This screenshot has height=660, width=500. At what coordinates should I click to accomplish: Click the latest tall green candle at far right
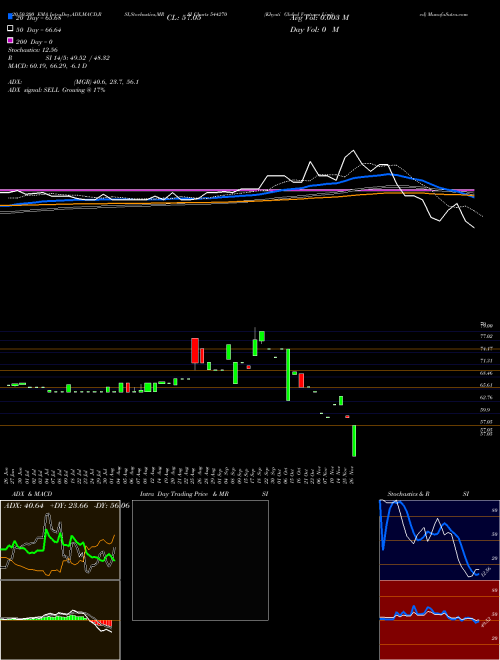pyautogui.click(x=354, y=441)
